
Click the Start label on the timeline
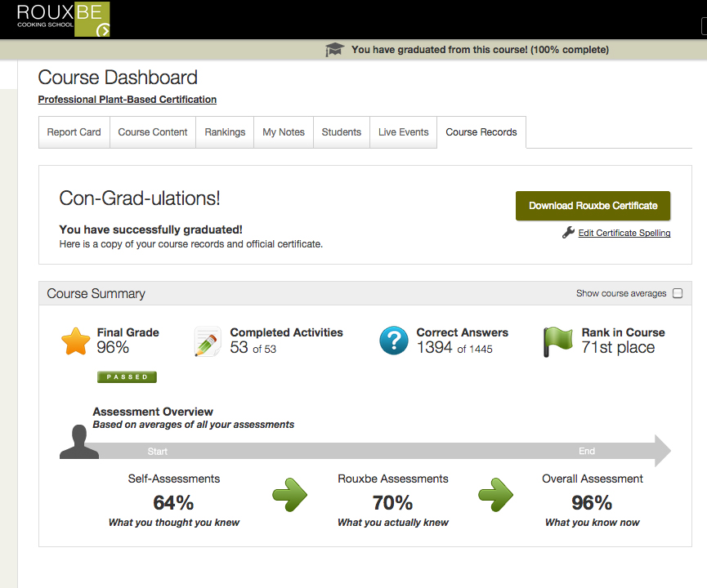coord(158,452)
